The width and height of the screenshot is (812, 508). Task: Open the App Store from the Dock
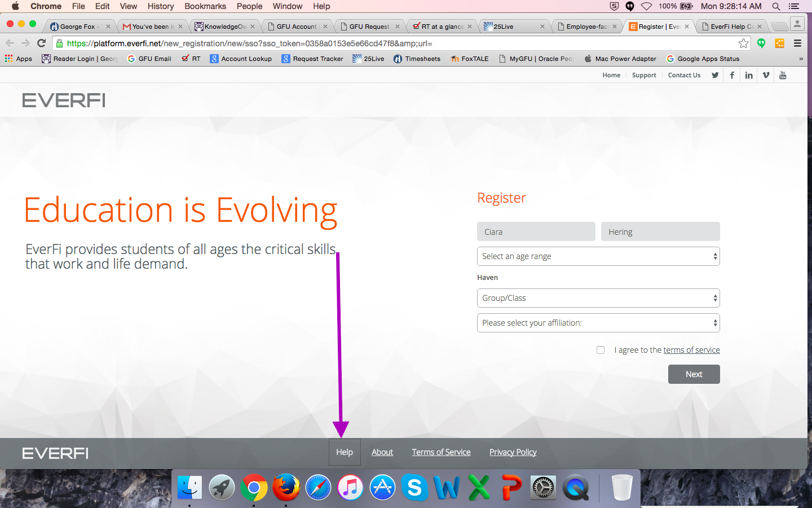click(x=382, y=488)
